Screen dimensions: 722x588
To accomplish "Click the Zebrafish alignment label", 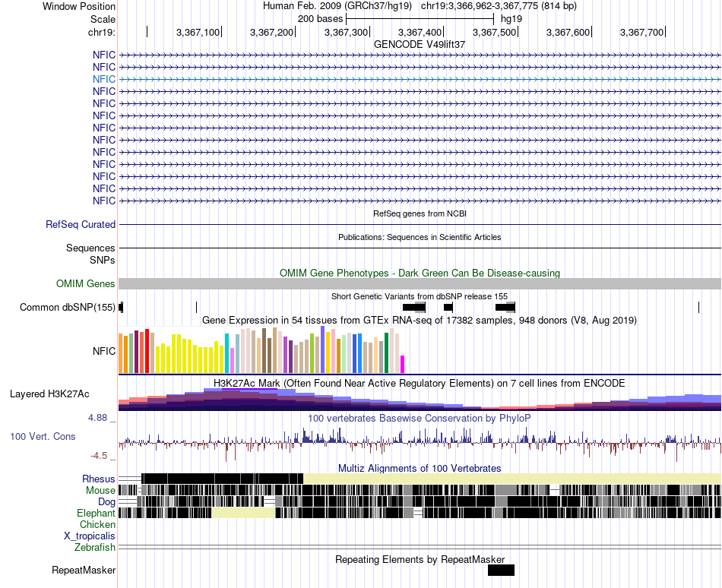I will click(x=95, y=548).
